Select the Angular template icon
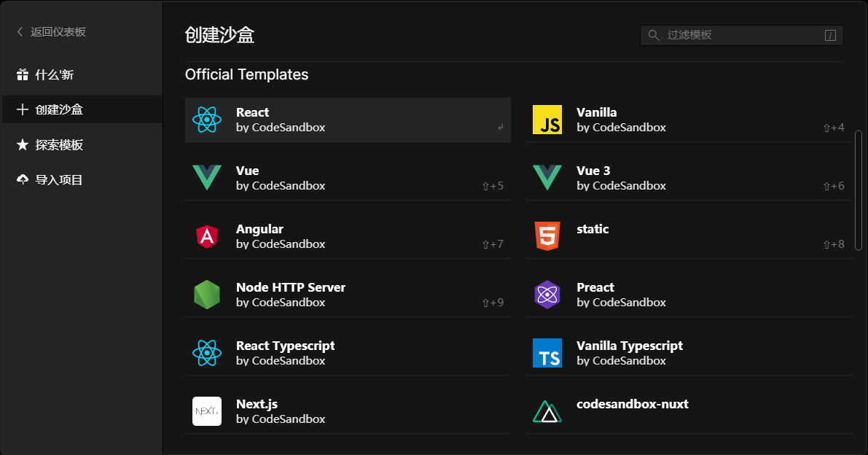The width and height of the screenshot is (868, 455). 207,236
